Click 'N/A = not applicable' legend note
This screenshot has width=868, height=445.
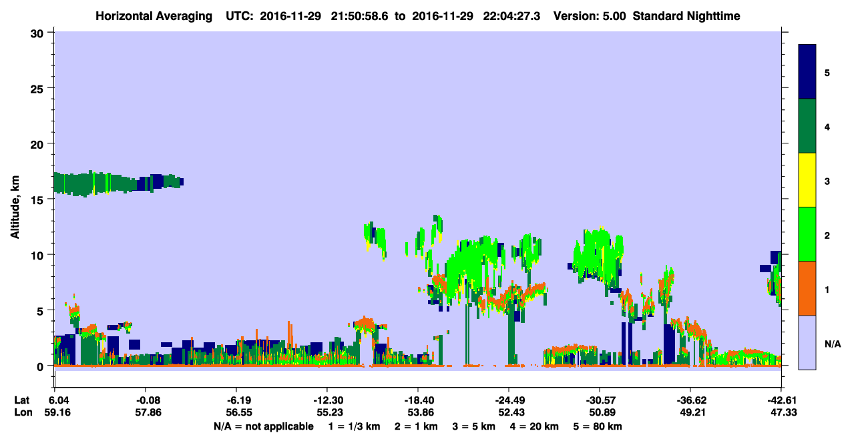pyautogui.click(x=263, y=426)
